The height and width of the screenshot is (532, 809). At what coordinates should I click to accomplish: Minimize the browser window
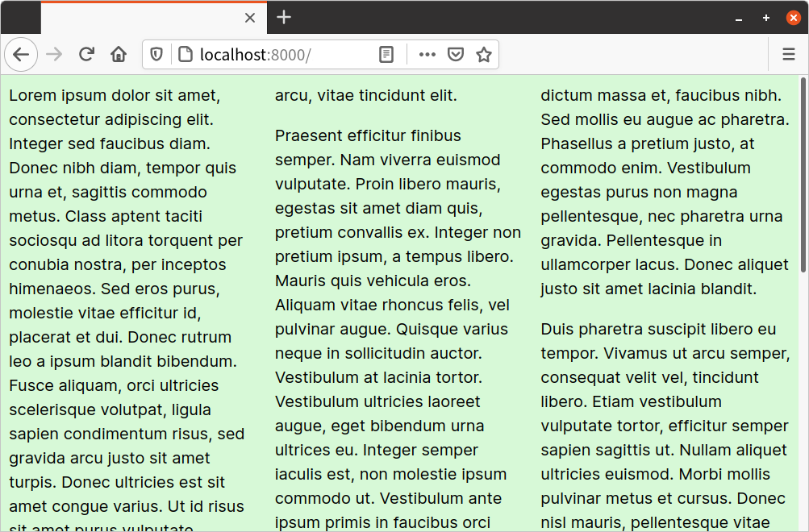(x=738, y=17)
